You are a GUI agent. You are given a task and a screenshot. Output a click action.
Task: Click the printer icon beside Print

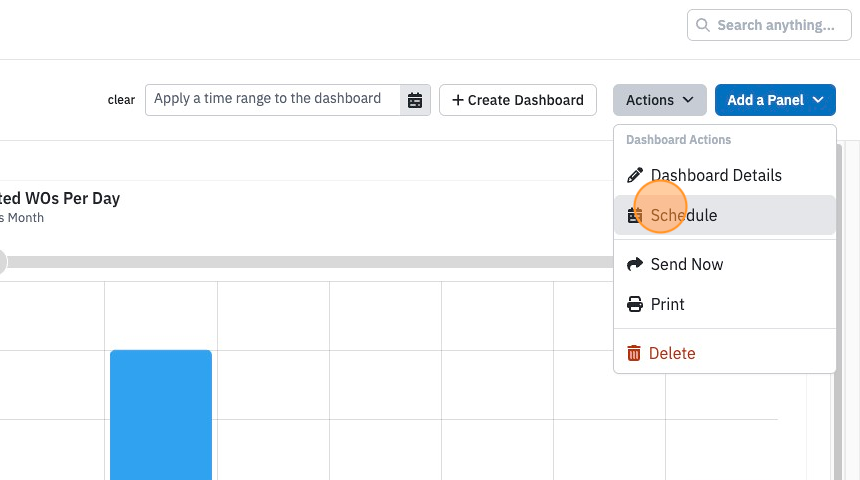point(635,304)
